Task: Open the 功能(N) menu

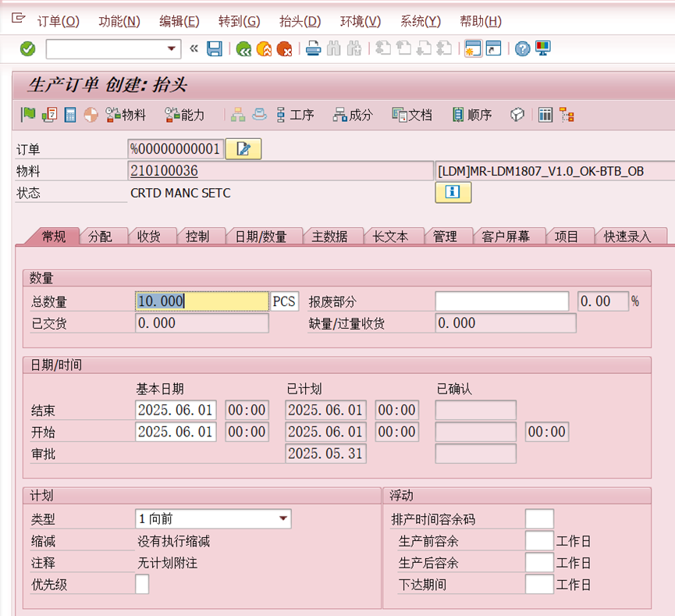Action: tap(119, 21)
